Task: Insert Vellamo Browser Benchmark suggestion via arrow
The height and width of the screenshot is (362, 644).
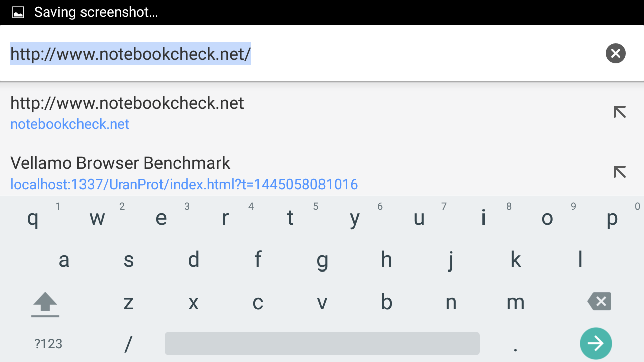Action: pos(619,172)
